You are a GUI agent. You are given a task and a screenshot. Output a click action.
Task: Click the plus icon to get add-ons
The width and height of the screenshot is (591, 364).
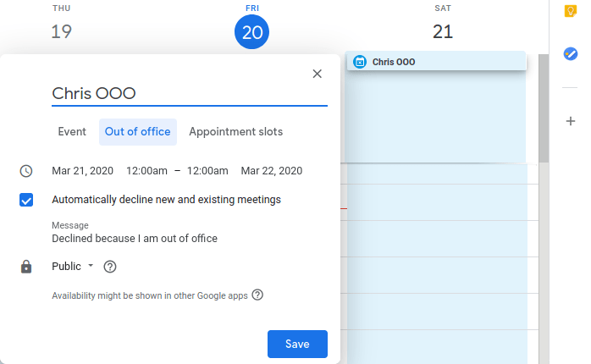coord(571,121)
